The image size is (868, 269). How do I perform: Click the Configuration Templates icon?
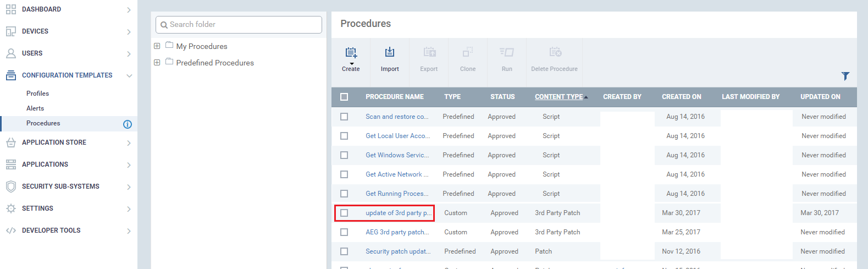click(x=10, y=75)
